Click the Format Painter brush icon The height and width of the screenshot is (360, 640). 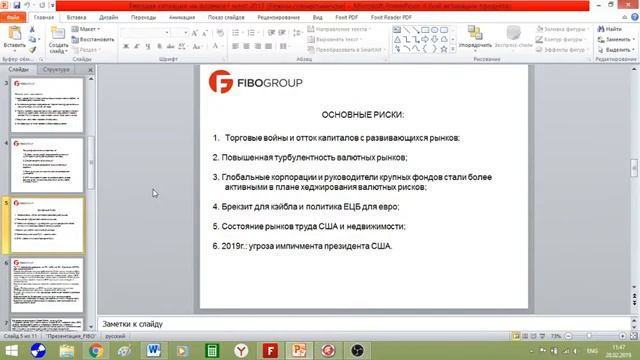(x=32, y=49)
